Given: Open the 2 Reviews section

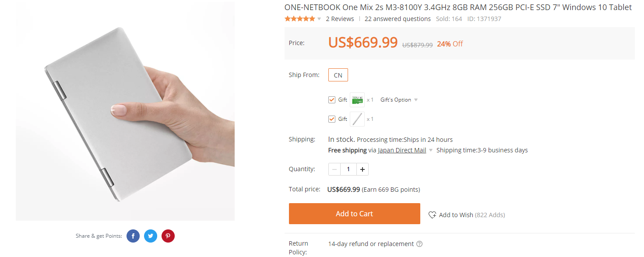Looking at the screenshot, I should [x=340, y=19].
